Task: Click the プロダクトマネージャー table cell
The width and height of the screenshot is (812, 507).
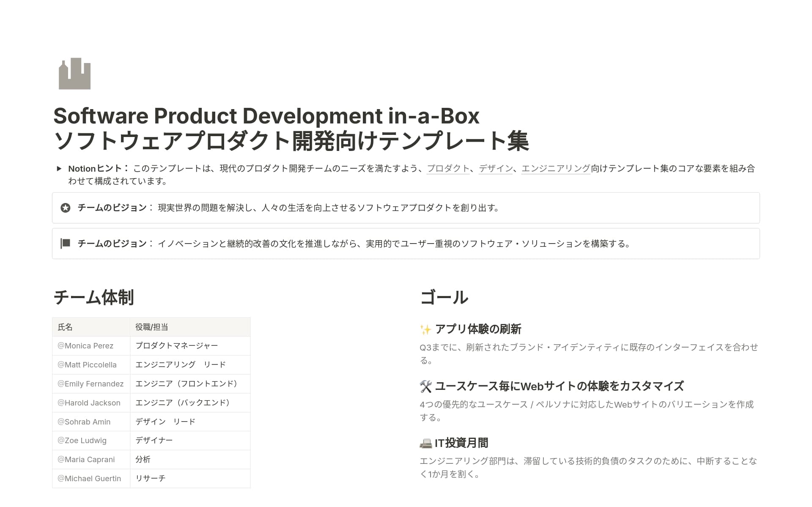Action: click(176, 346)
